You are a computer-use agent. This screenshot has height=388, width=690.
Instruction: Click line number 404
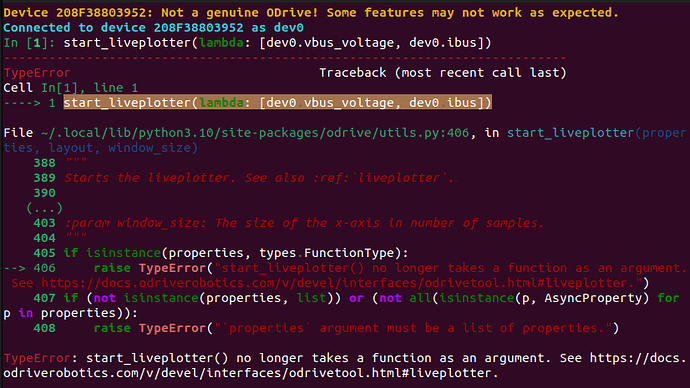coord(44,238)
